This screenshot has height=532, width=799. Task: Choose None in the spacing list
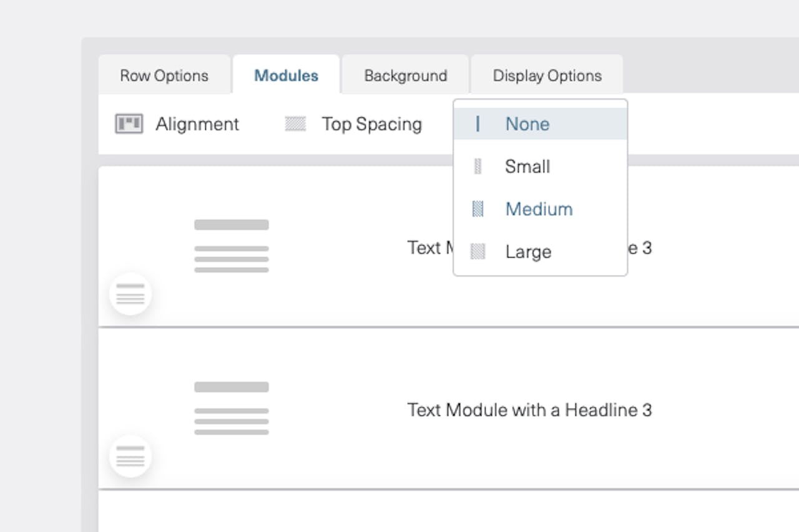click(527, 123)
